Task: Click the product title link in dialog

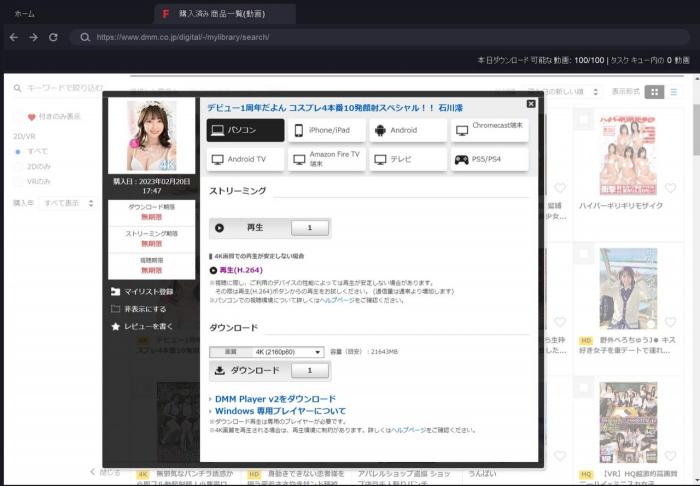Action: click(x=335, y=108)
